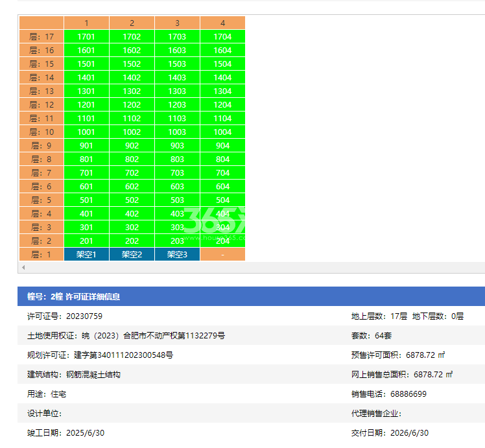The width and height of the screenshot is (485, 448).
Task: Click unit 1004
Action: (x=222, y=132)
